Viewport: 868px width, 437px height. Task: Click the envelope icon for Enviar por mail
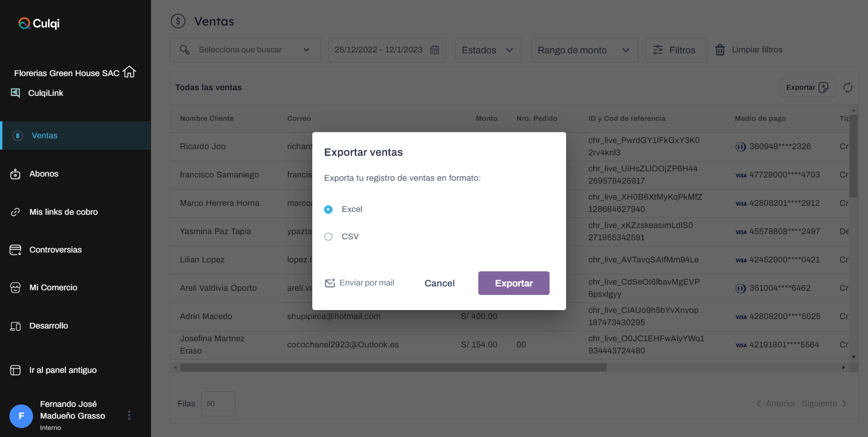tap(330, 283)
